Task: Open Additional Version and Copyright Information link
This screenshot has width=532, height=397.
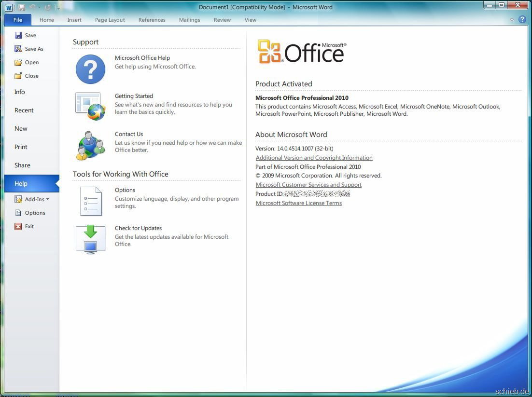Action: [x=314, y=158]
